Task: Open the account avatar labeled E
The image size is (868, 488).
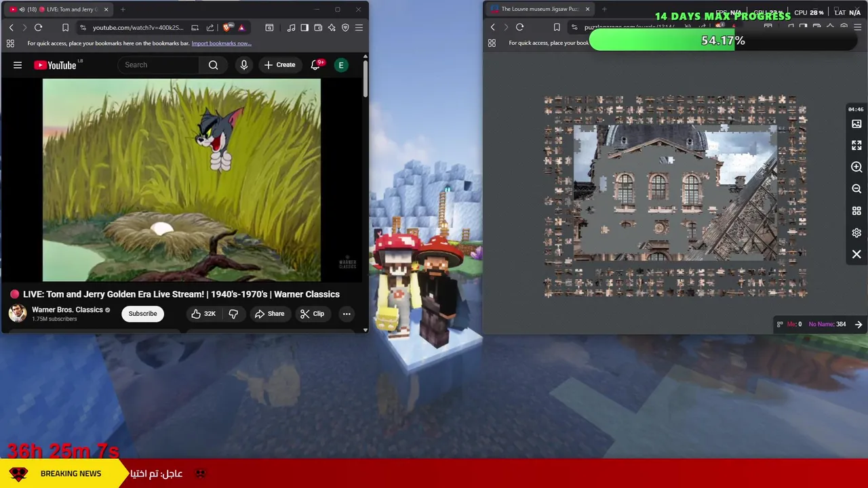Action: [x=341, y=65]
